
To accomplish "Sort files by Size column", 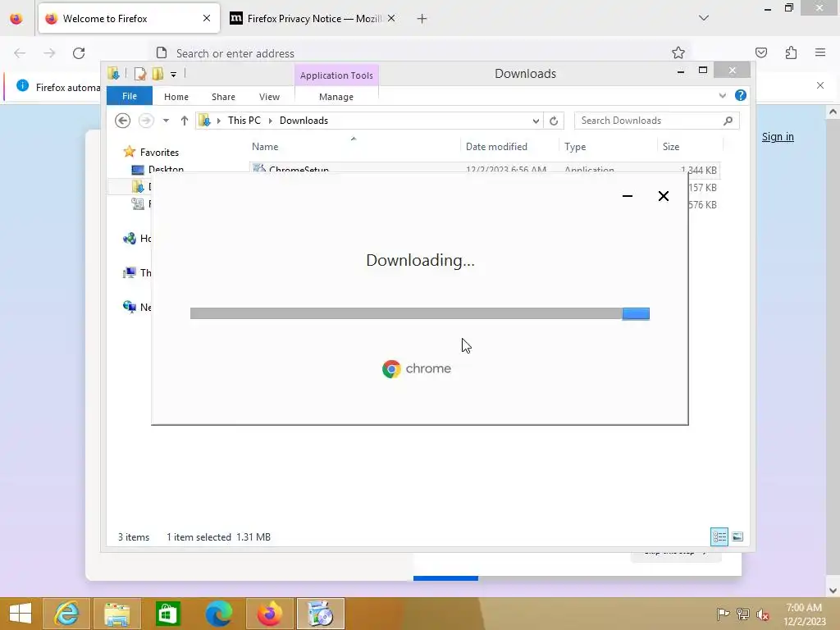I will [671, 147].
